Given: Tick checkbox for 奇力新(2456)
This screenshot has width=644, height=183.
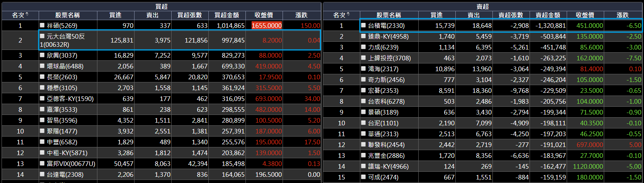Looking at the screenshot, I should point(363,79).
